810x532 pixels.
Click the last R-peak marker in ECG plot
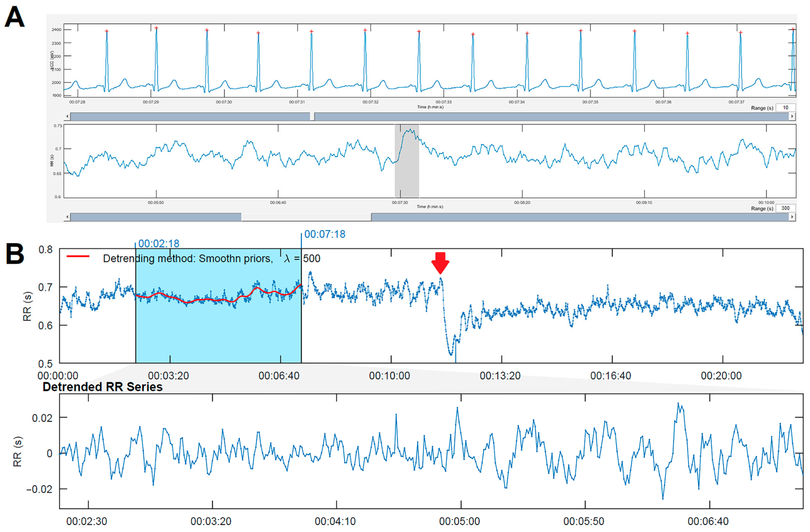(x=793, y=30)
